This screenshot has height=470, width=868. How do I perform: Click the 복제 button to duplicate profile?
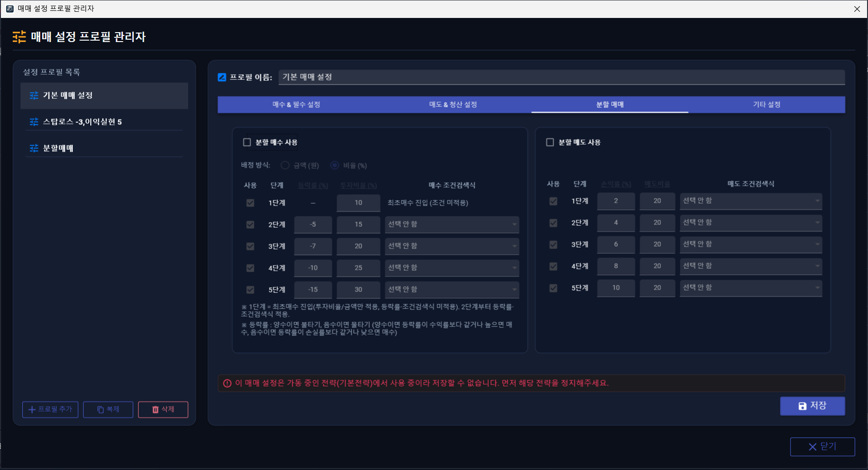pos(108,410)
